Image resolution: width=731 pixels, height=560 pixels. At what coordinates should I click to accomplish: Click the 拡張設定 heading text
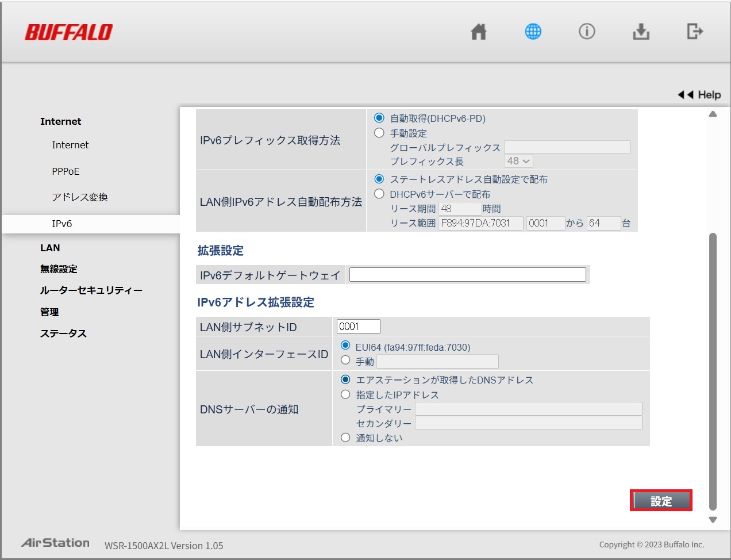pos(220,251)
